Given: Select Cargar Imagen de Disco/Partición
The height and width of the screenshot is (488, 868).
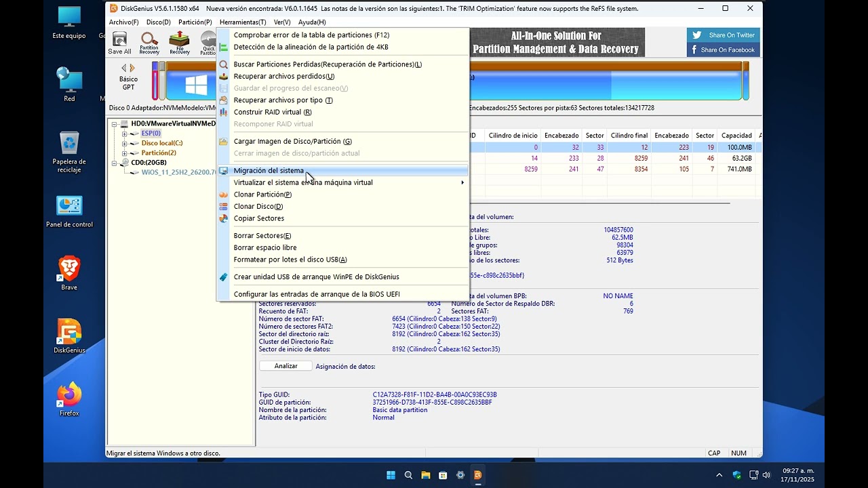Looking at the screenshot, I should click(x=342, y=142).
